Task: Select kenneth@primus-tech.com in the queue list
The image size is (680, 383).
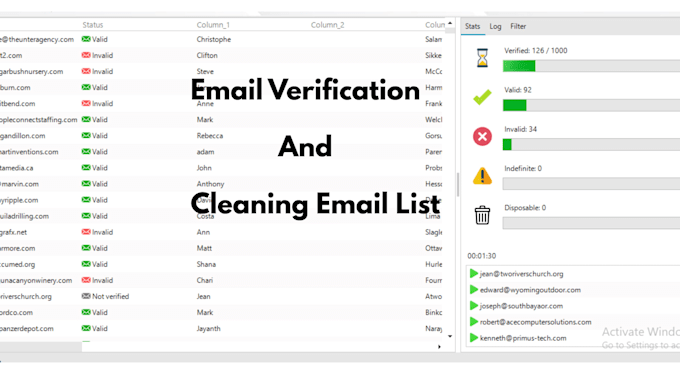Action: (x=523, y=338)
